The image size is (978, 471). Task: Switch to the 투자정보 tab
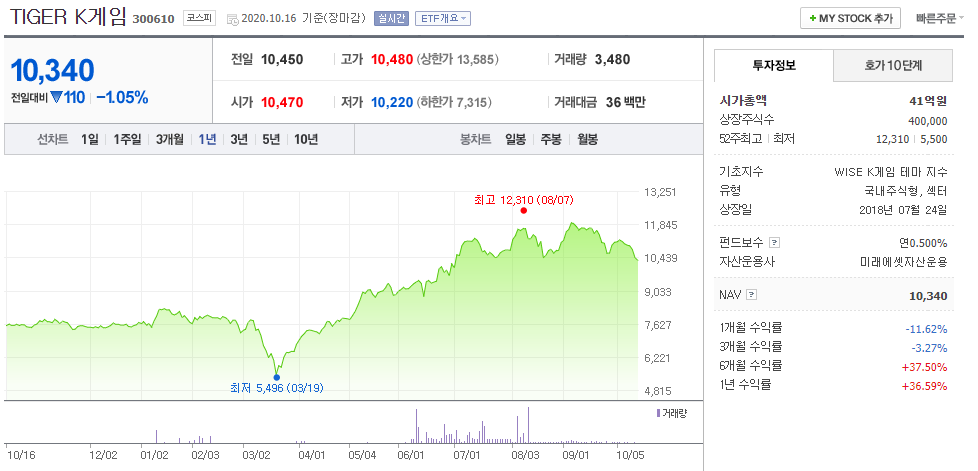point(773,65)
